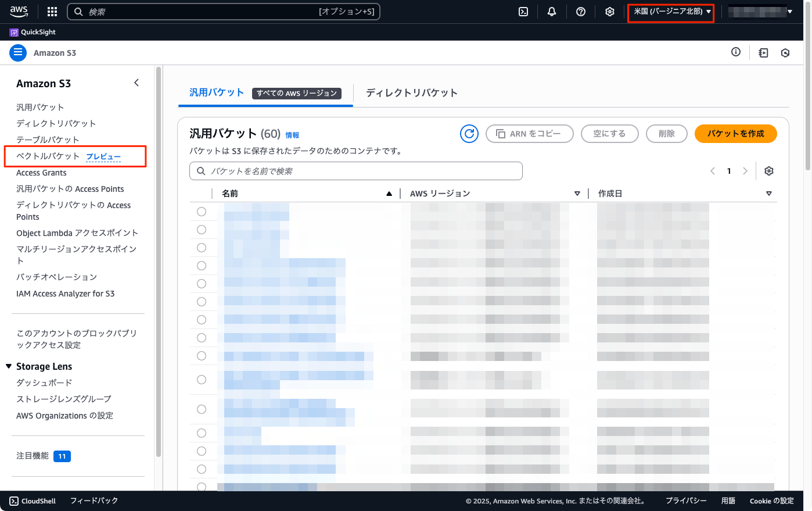Open 注目機能 with 11 badge

tap(44, 456)
